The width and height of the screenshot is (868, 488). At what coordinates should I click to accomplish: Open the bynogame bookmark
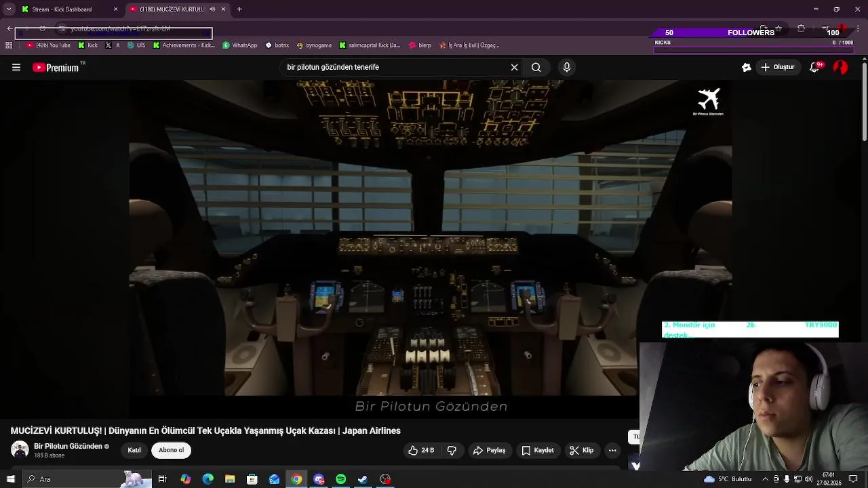tap(314, 45)
